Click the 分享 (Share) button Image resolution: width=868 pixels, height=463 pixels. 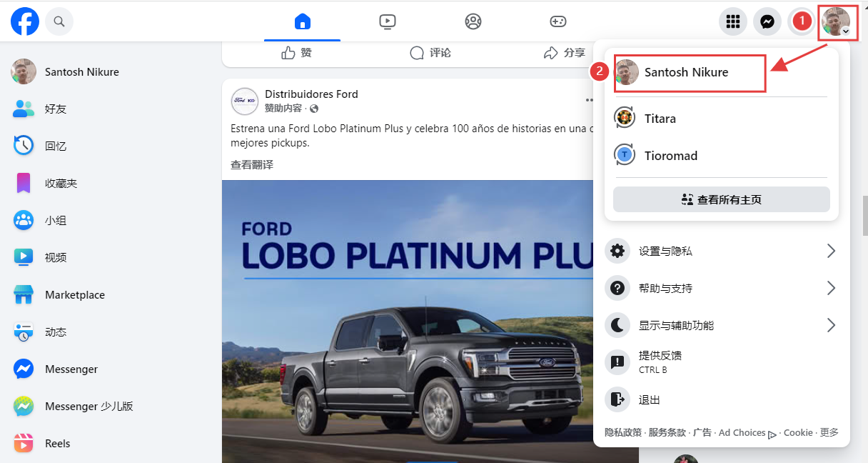coord(564,53)
